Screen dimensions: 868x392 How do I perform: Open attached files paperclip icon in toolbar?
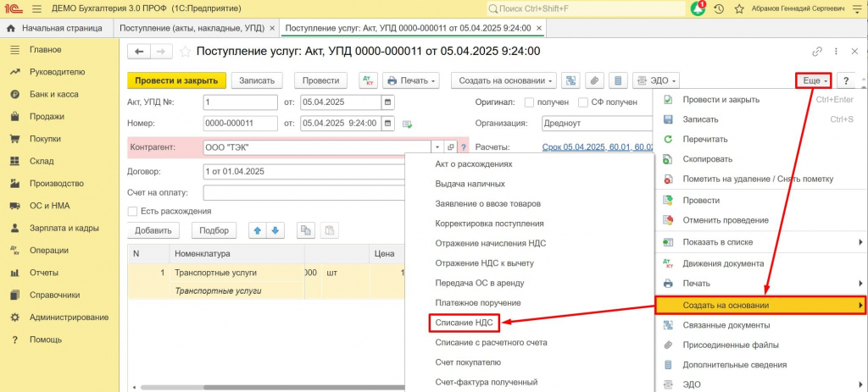(594, 80)
